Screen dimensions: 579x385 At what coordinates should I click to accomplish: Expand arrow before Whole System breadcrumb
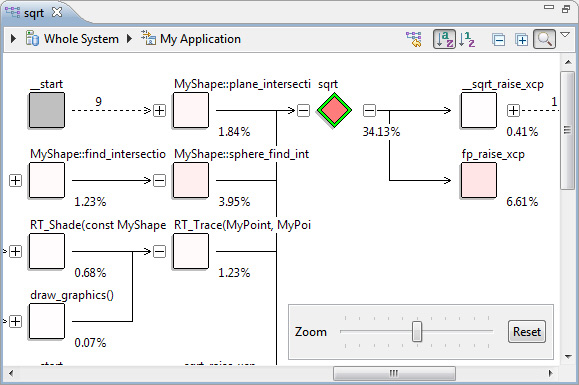(x=13, y=38)
